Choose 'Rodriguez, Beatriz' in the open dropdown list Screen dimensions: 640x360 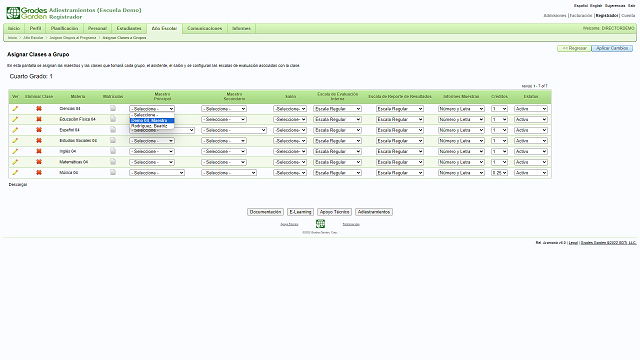click(152, 126)
